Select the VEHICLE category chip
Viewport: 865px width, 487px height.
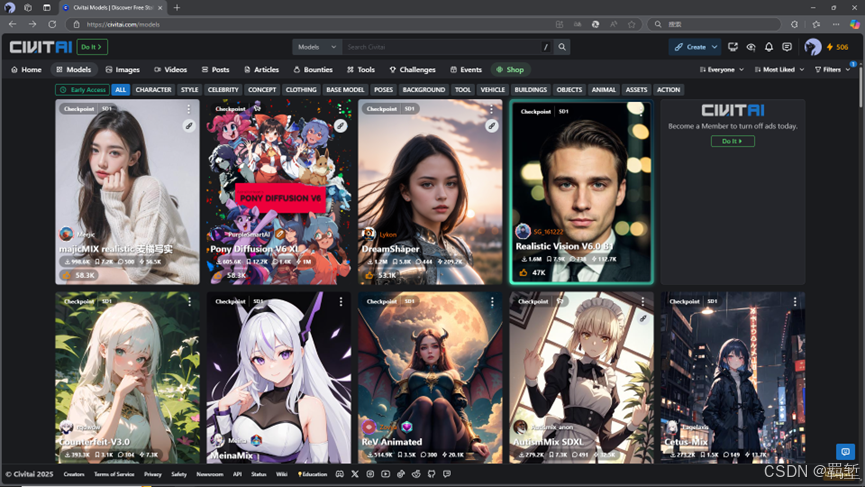click(493, 90)
